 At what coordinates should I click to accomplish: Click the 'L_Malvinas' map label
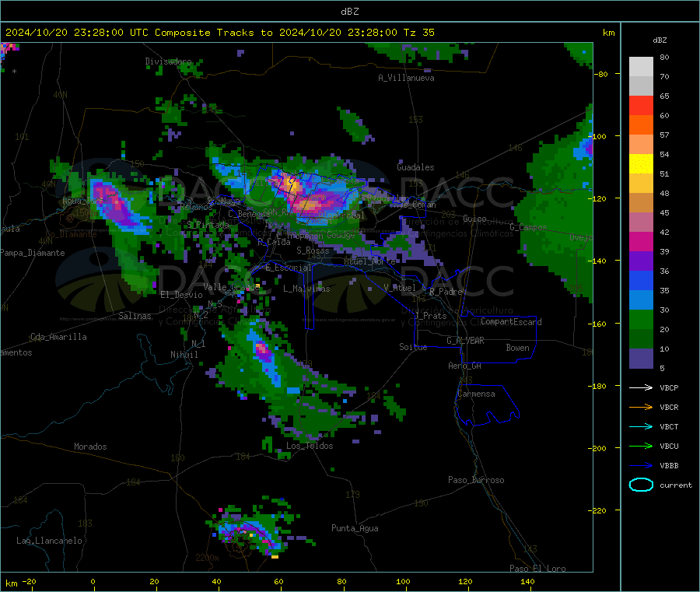306,289
